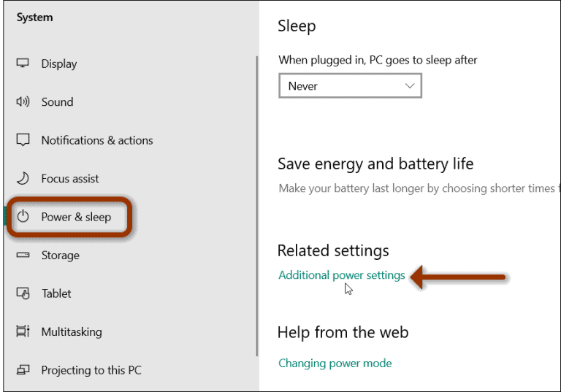
Task: Open Changing power mode help link
Action: point(335,363)
